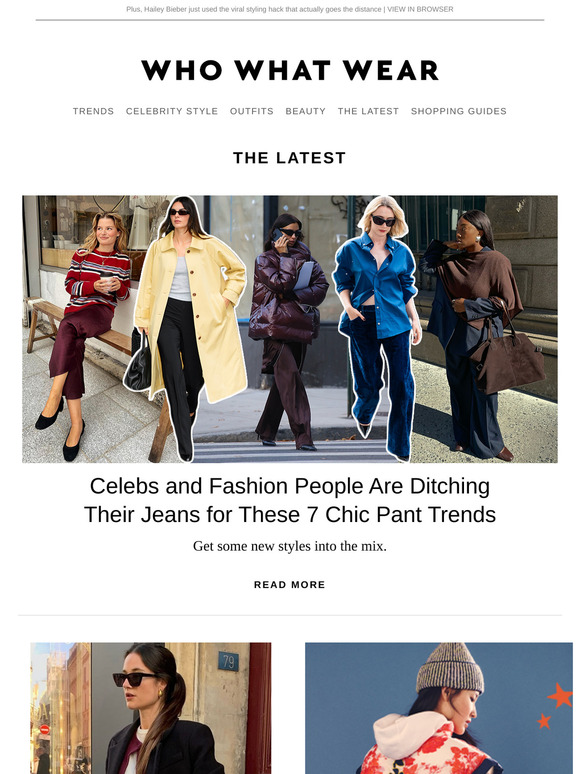Viewport: 580px width, 774px height.
Task: Click the woman in the yellow coat
Action: click(x=188, y=326)
